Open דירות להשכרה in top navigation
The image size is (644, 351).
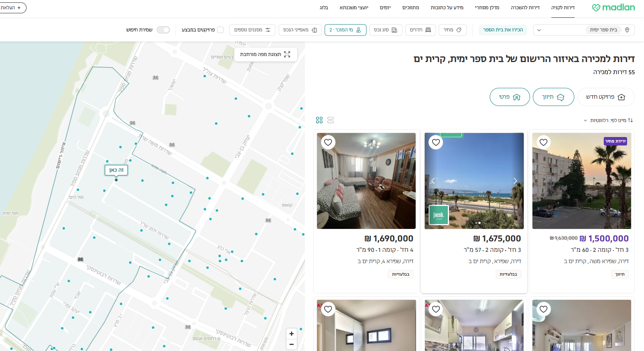(x=525, y=8)
